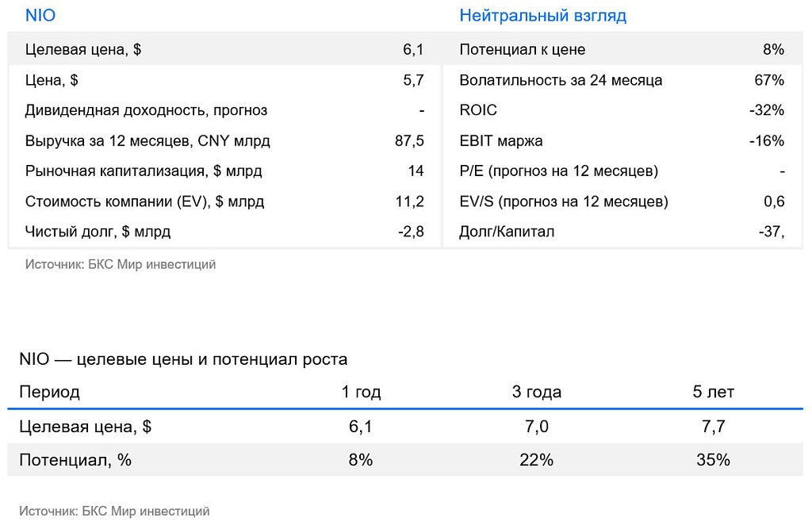Click the 35% potential value cell
Image resolution: width=812 pixels, height=525 pixels.
(x=713, y=460)
